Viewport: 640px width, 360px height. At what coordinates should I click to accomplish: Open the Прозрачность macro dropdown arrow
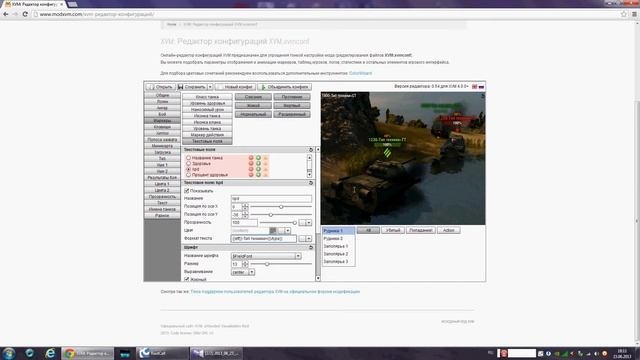click(x=309, y=222)
